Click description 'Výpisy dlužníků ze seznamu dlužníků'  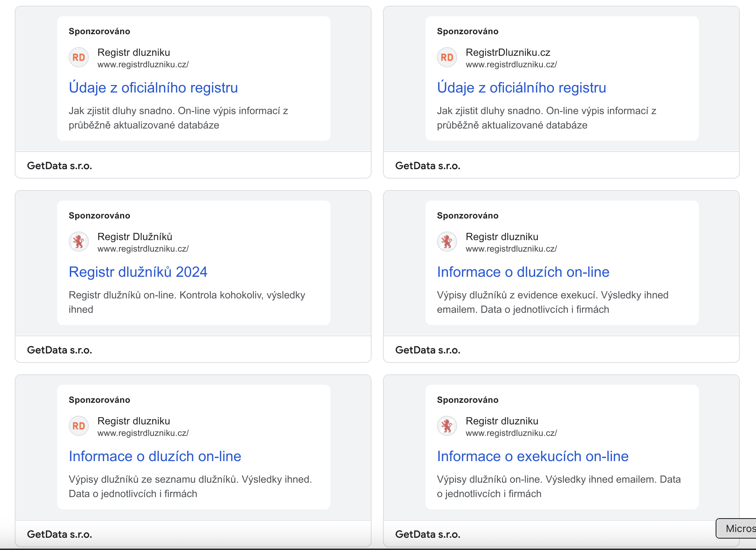coord(190,487)
